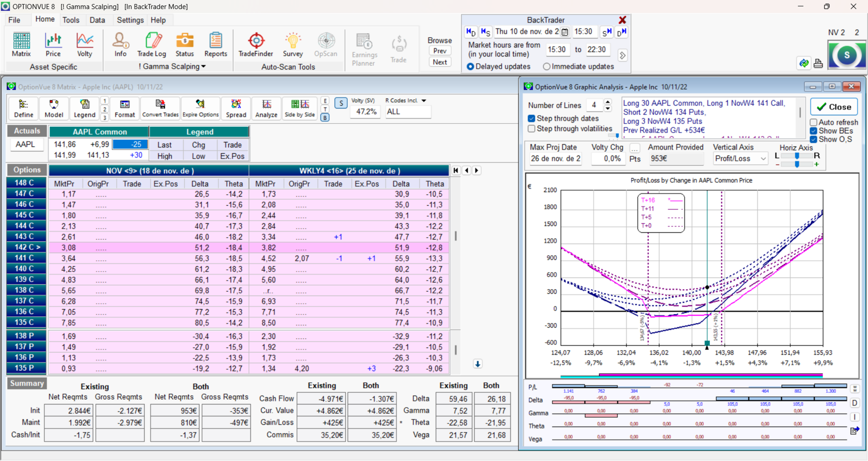Adjust the slider under Step through volatilities

click(x=614, y=135)
